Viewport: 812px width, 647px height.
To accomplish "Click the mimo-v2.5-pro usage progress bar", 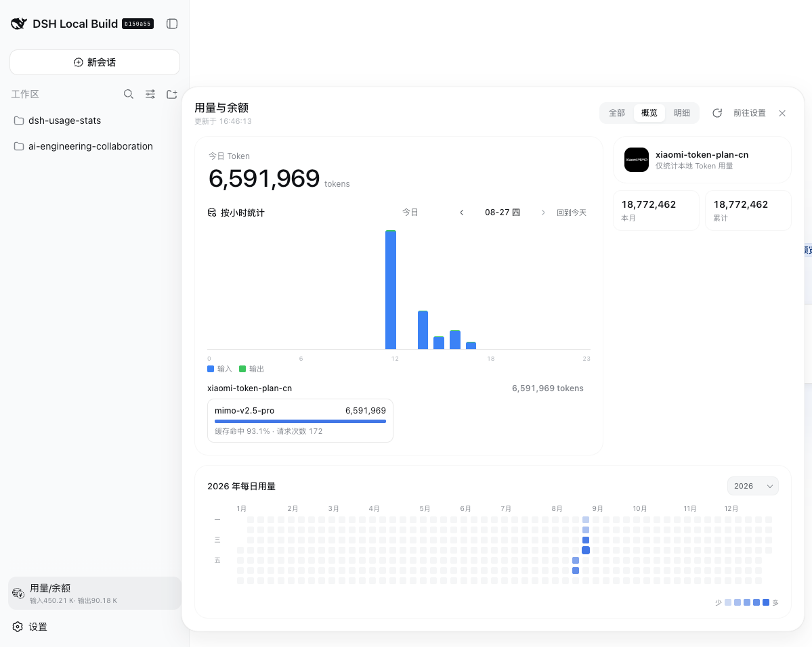I will click(301, 422).
